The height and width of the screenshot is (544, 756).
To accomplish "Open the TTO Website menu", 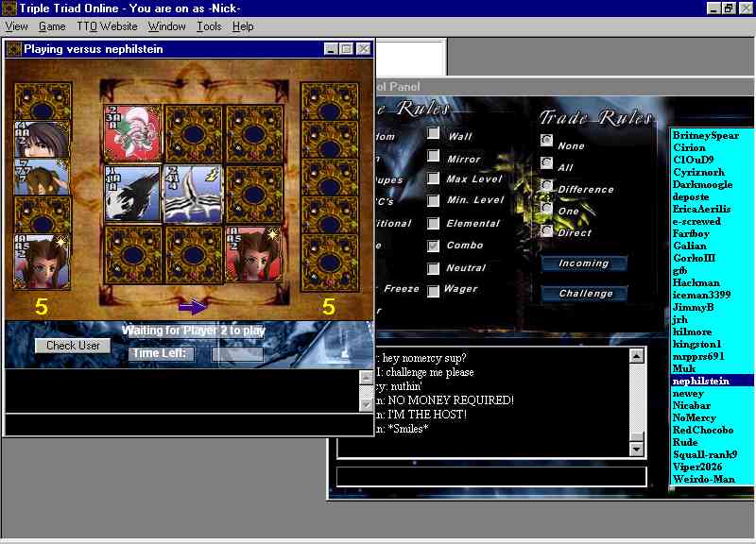I will pos(107,26).
